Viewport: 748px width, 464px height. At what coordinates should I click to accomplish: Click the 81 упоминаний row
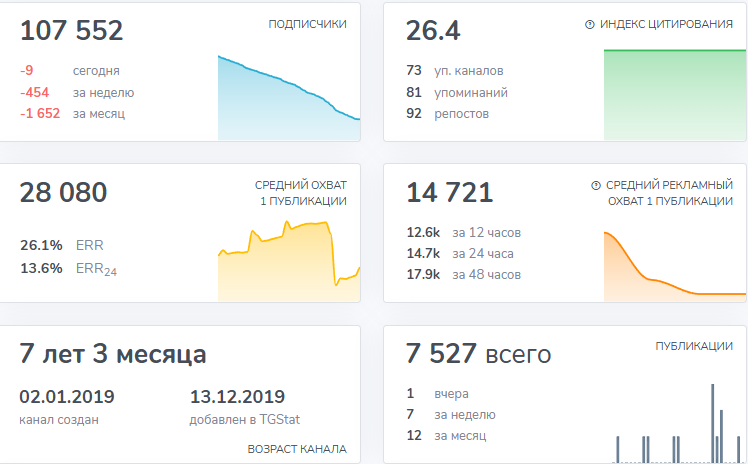(x=457, y=92)
